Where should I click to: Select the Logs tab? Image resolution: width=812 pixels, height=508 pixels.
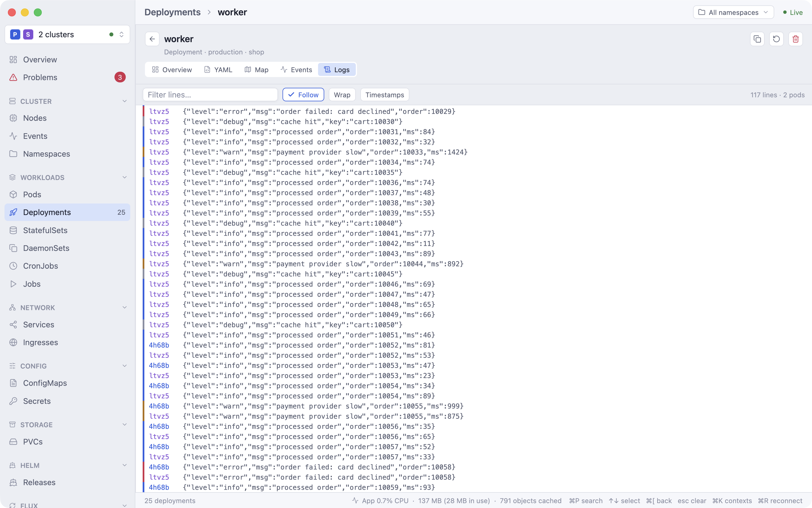point(337,69)
